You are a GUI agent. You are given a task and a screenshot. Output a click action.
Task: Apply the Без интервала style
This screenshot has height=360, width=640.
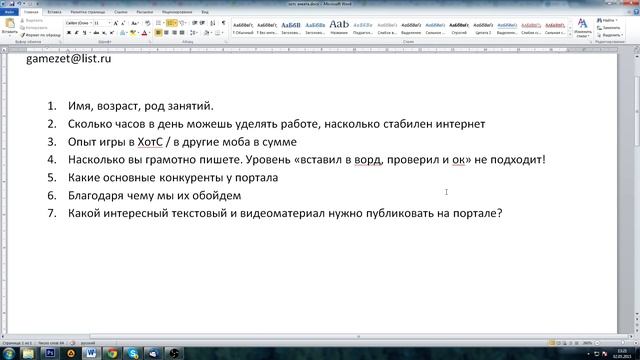[x=267, y=28]
